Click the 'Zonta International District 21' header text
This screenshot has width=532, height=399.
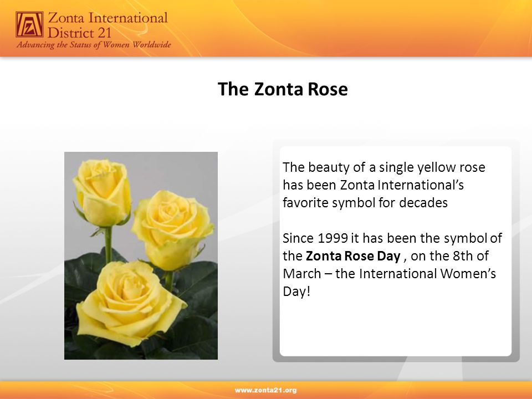tap(108, 25)
